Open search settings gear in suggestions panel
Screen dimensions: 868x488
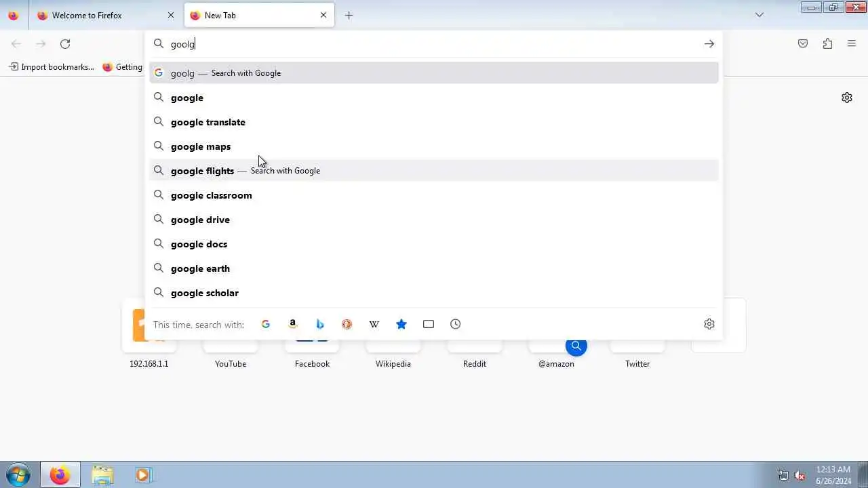(709, 324)
